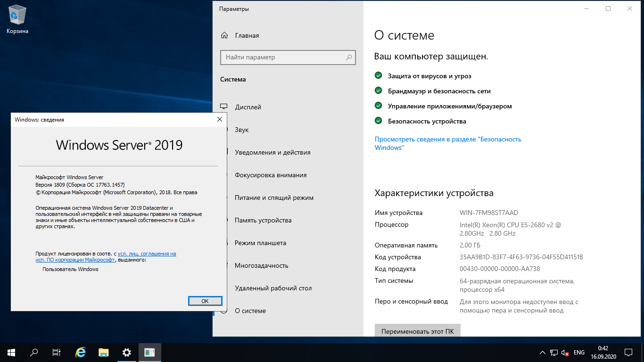Click the RAM value 2,00 ГБ
Screen dimensions: 644x362
[x=470, y=246]
